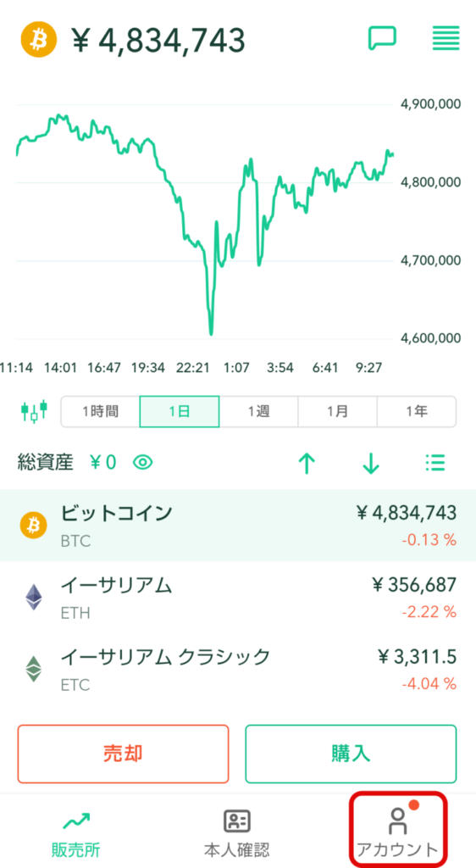
Task: Tap the 売却 sell button
Action: tap(124, 754)
